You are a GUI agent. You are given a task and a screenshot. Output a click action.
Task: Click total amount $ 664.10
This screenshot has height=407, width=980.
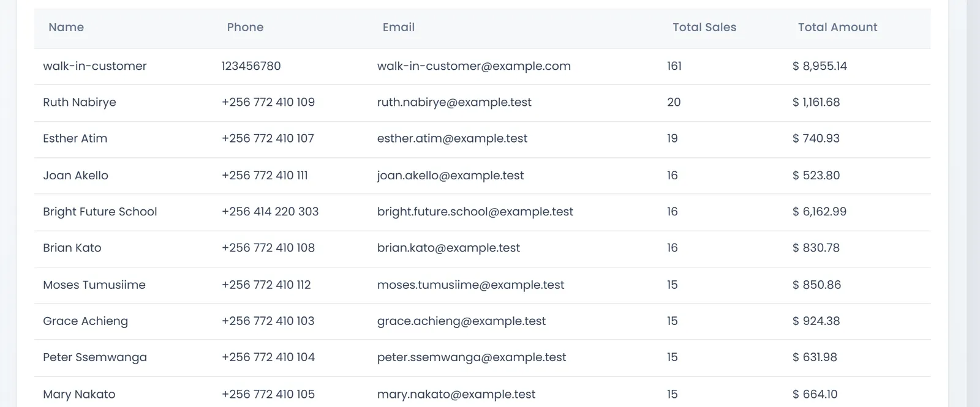pyautogui.click(x=815, y=394)
